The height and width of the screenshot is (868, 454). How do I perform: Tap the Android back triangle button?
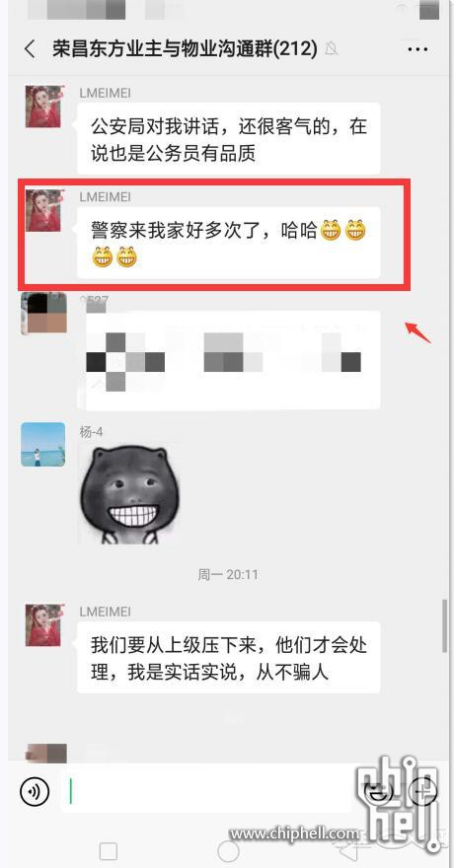[x=347, y=848]
